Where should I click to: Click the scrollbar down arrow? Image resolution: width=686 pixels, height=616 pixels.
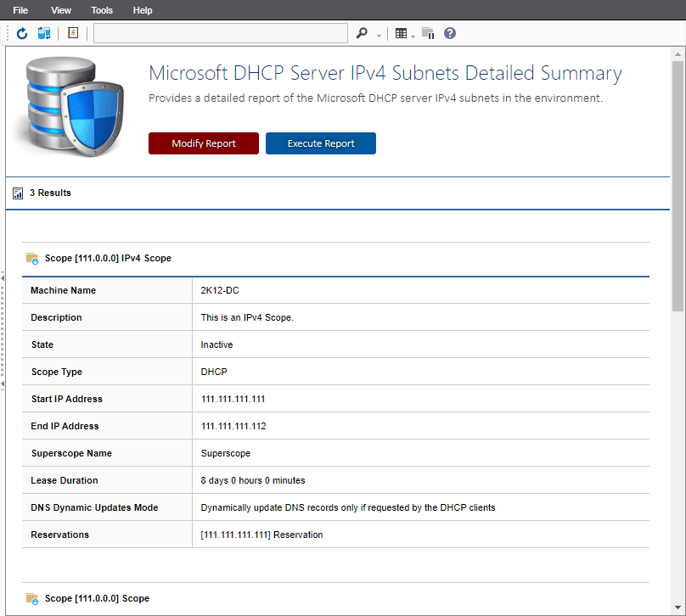pyautogui.click(x=678, y=608)
